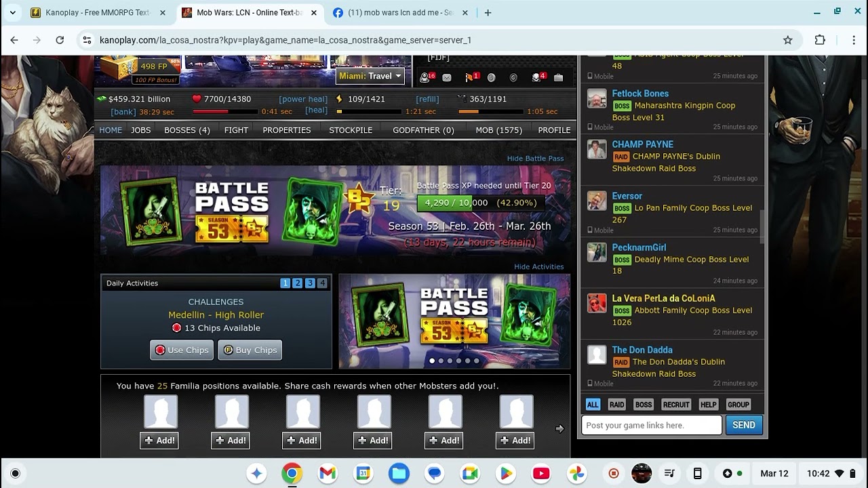Click the skull icon with 4 badge
The image size is (868, 488).
tap(538, 77)
